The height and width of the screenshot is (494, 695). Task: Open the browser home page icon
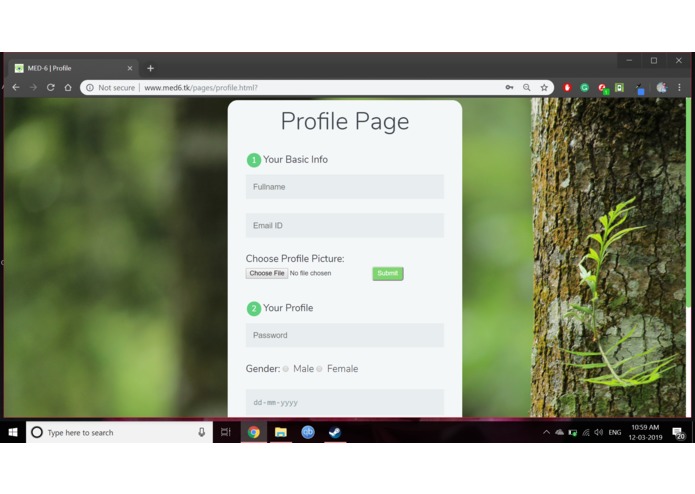68,87
